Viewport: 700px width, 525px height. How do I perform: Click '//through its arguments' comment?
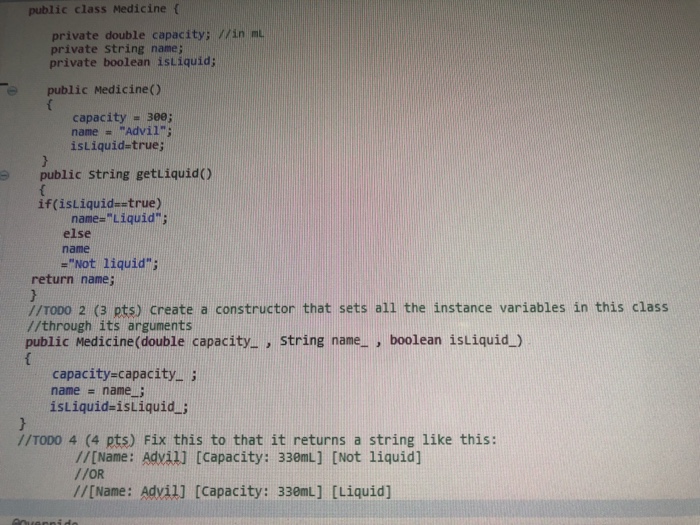point(109,326)
